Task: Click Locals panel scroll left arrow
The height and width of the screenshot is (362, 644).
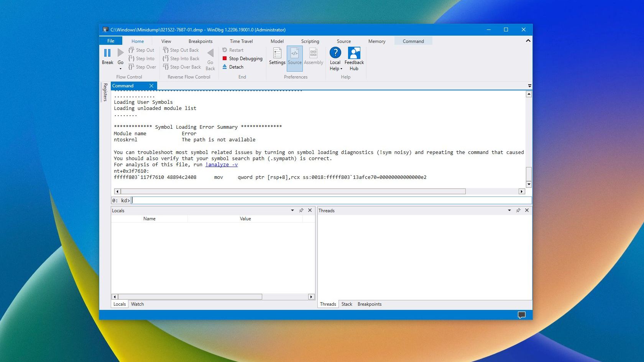Action: click(115, 296)
